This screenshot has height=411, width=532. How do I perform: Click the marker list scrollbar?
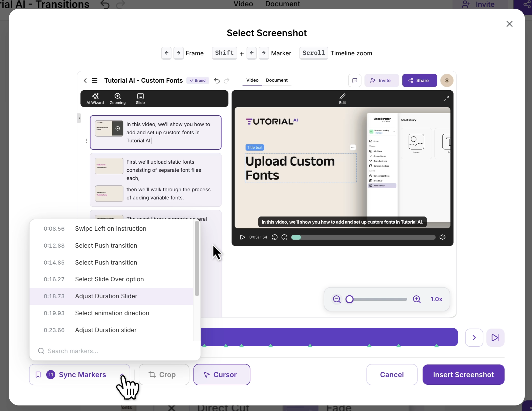point(197,258)
